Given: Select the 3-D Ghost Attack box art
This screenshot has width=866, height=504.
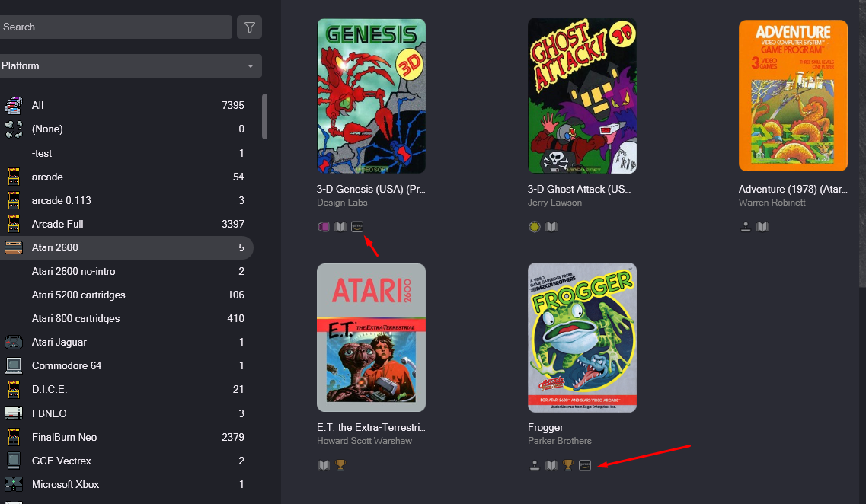Looking at the screenshot, I should click(x=582, y=95).
